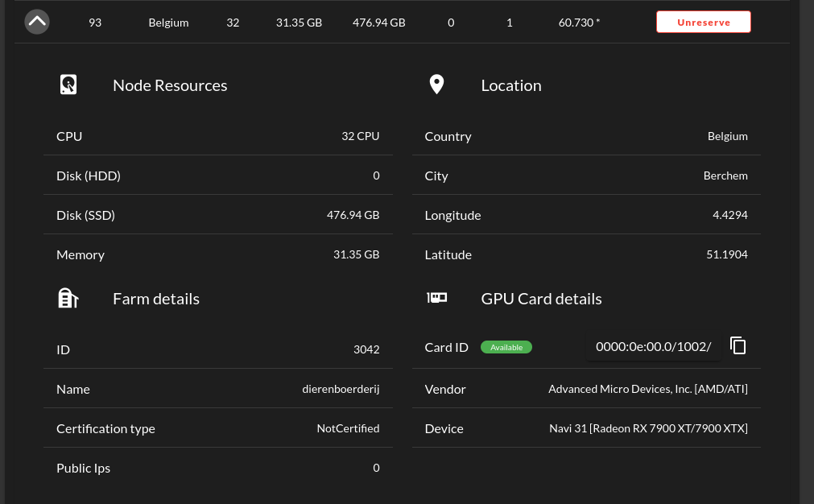
Task: Click the Farm details building icon
Action: [x=68, y=297]
